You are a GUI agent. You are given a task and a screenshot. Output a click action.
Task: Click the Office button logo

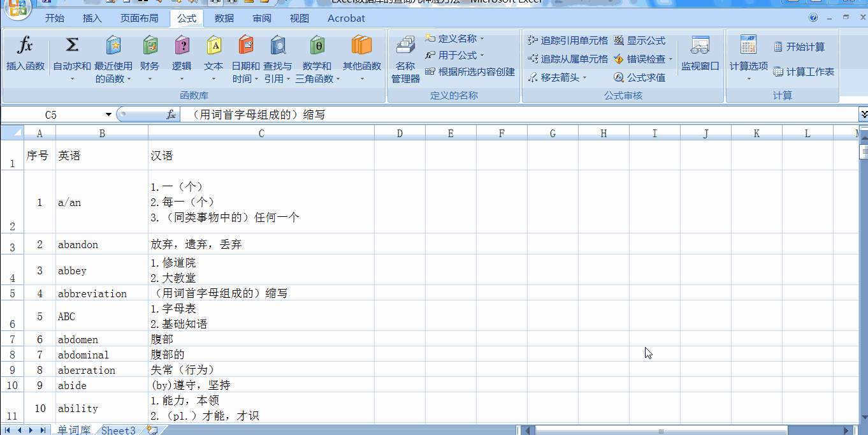18,8
